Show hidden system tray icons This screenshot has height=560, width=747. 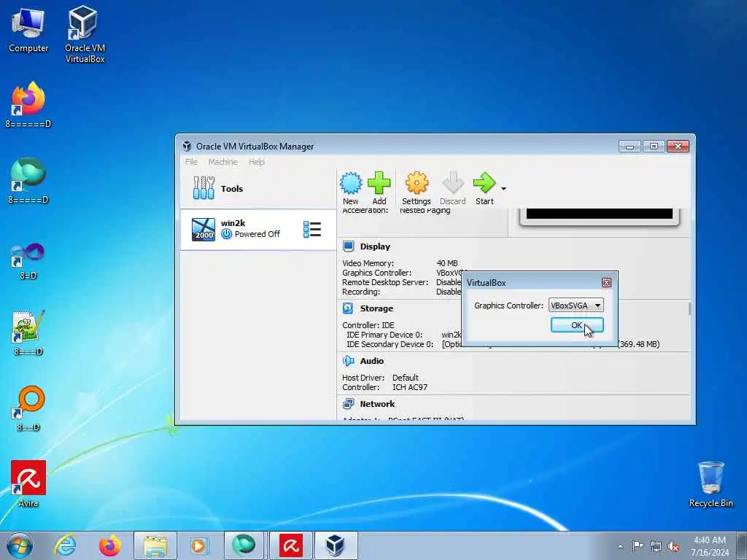(x=620, y=546)
